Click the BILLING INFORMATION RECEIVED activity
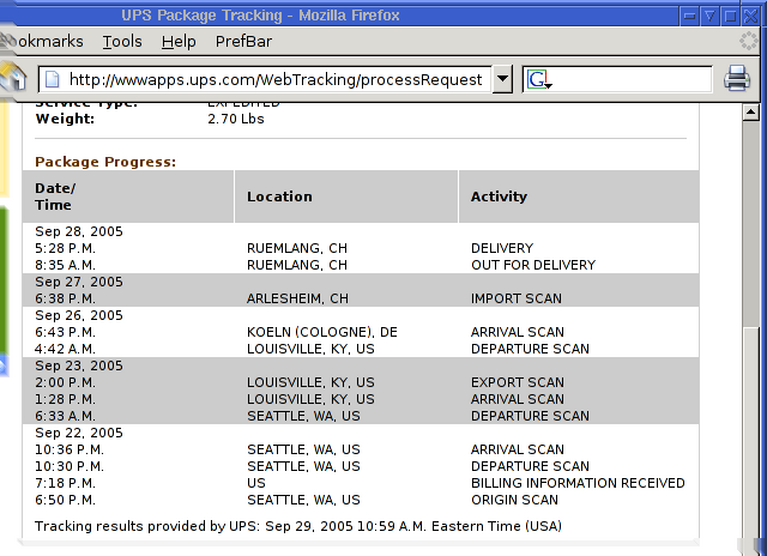Viewport: 767px width, 556px height. (x=578, y=483)
